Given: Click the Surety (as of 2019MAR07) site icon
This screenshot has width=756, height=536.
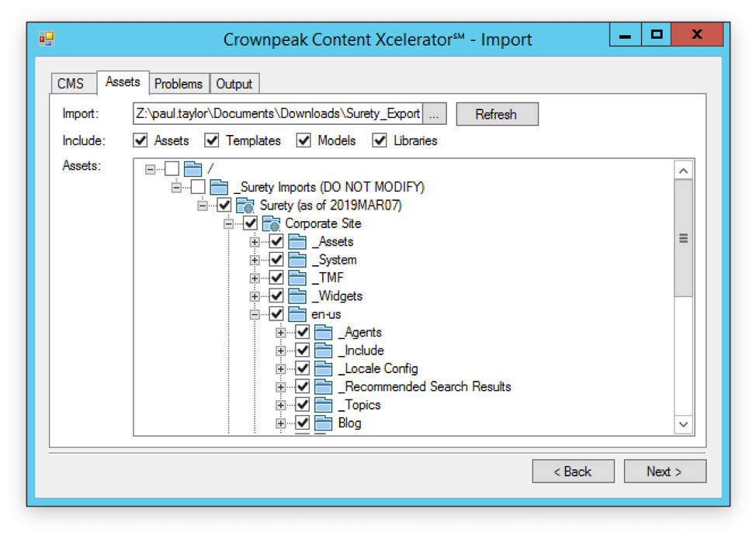Looking at the screenshot, I should pyautogui.click(x=245, y=206).
